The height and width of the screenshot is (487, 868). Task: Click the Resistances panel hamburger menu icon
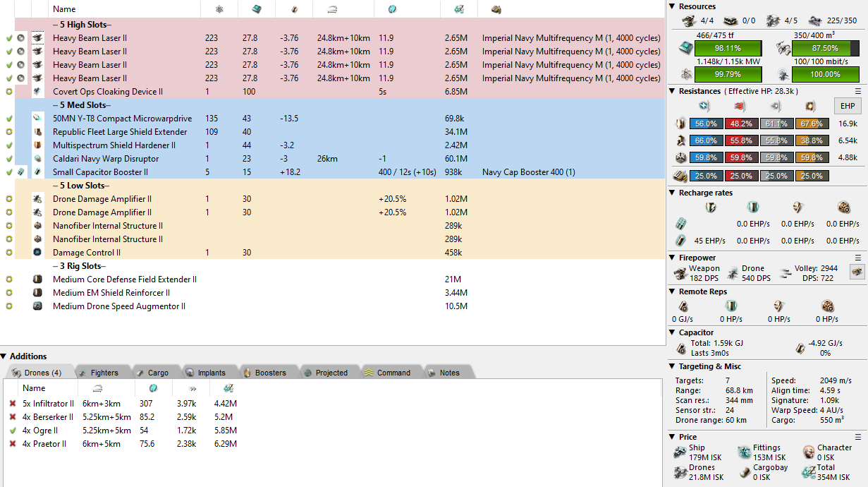pos(858,91)
